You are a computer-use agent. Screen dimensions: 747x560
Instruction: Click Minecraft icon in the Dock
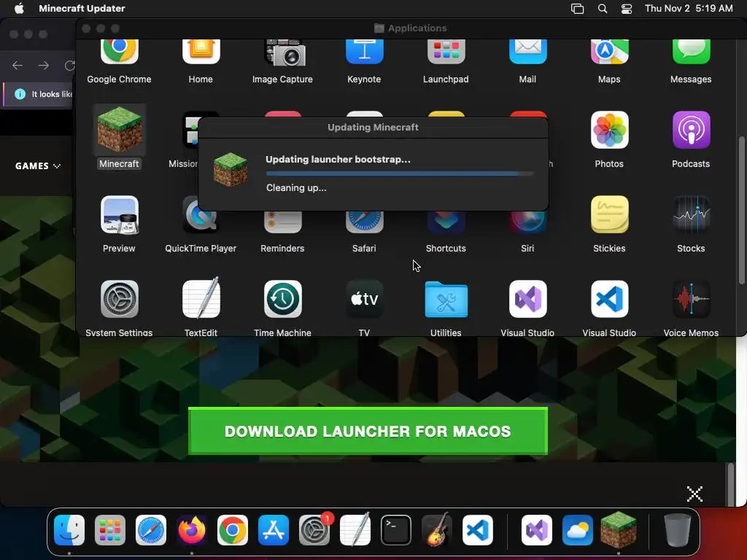pos(619,529)
